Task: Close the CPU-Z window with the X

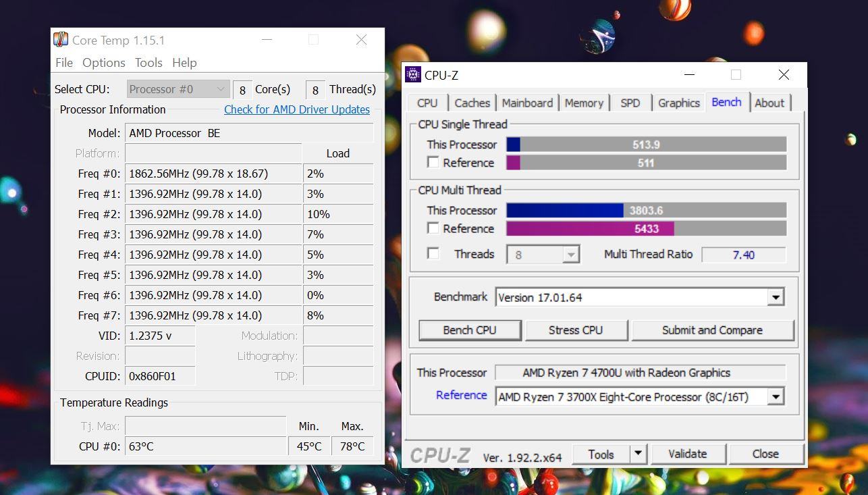Action: click(x=784, y=74)
